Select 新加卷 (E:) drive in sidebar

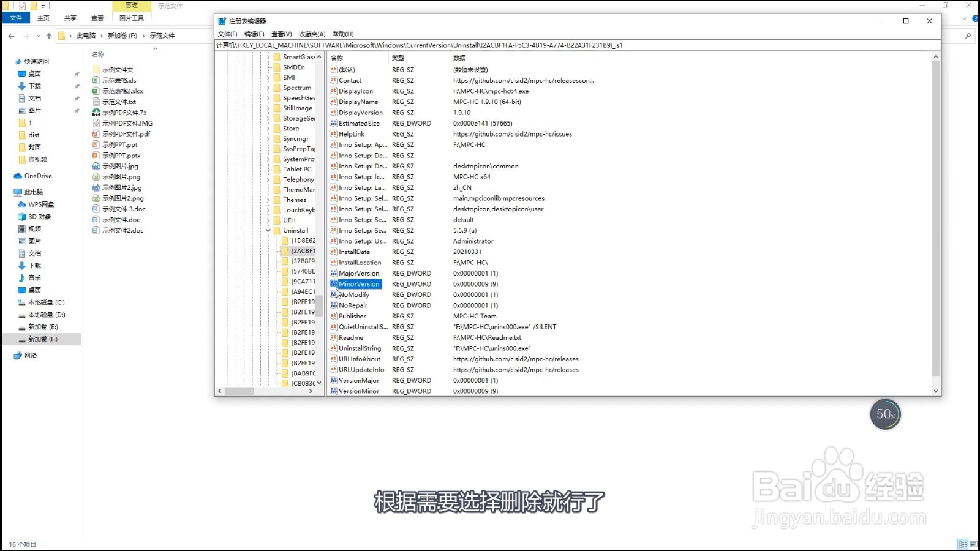pos(38,327)
